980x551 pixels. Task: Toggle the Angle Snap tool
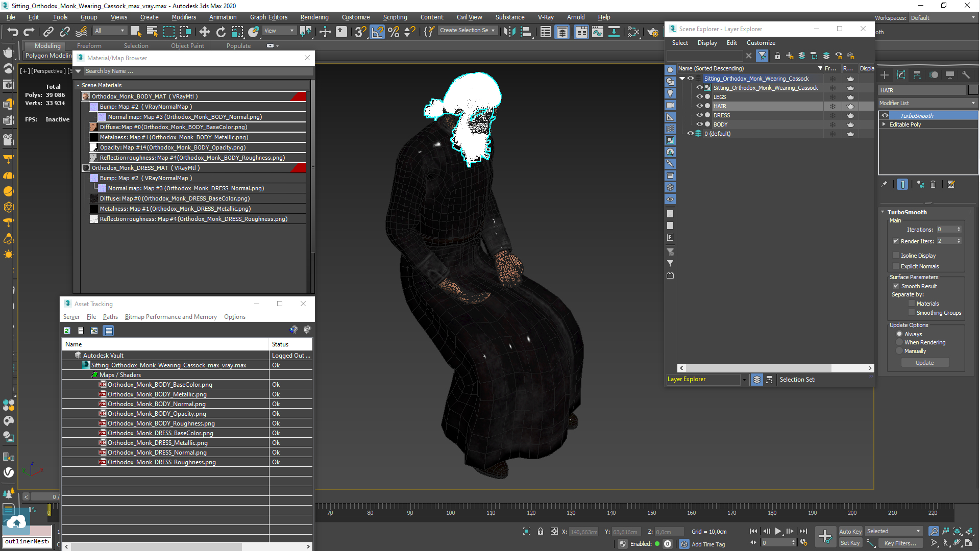tap(377, 32)
